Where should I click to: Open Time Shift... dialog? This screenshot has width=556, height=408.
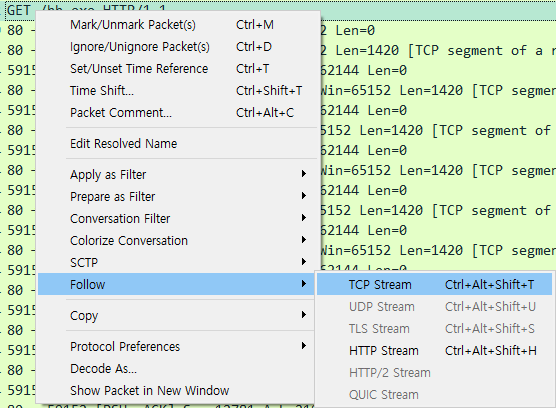click(x=176, y=91)
